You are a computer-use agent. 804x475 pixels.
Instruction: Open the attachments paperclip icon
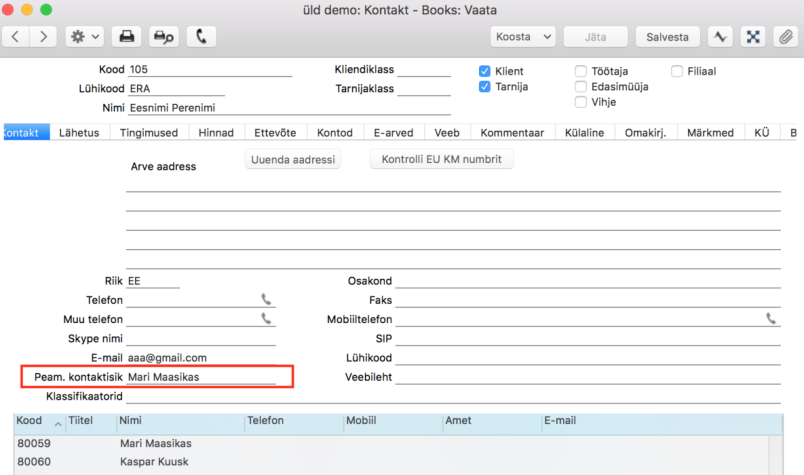click(x=786, y=37)
